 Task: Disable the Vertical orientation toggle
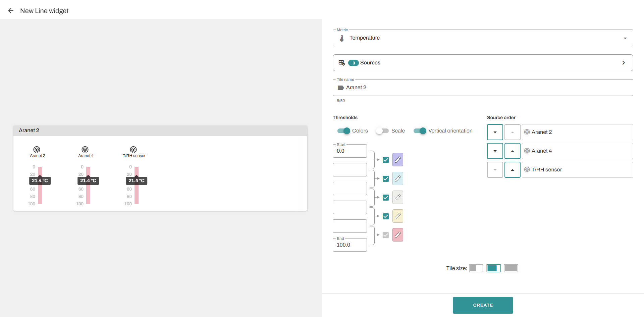420,131
